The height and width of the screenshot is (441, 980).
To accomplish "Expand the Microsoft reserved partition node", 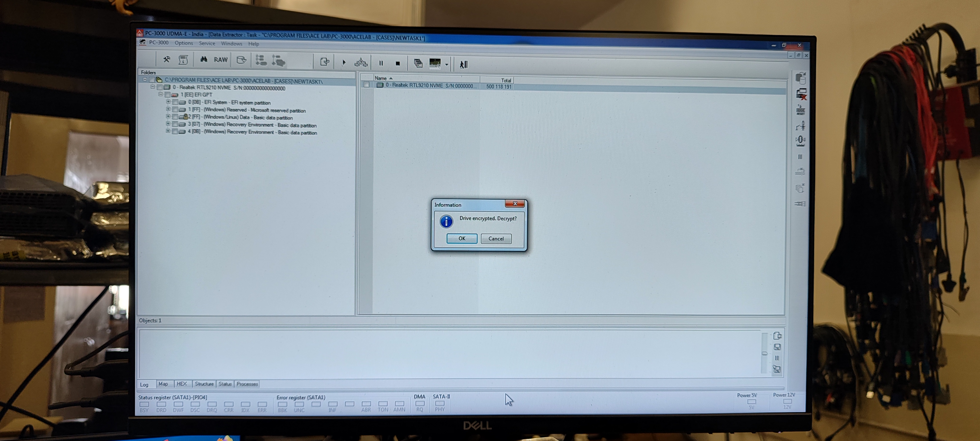I will click(168, 109).
